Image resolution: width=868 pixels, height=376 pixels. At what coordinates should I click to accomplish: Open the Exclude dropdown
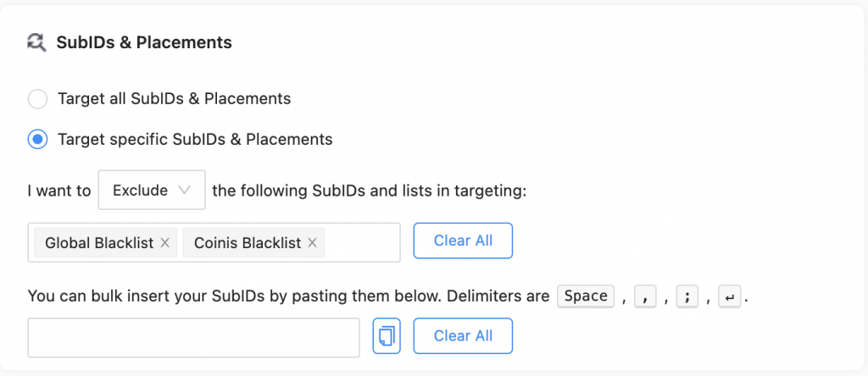(x=151, y=191)
